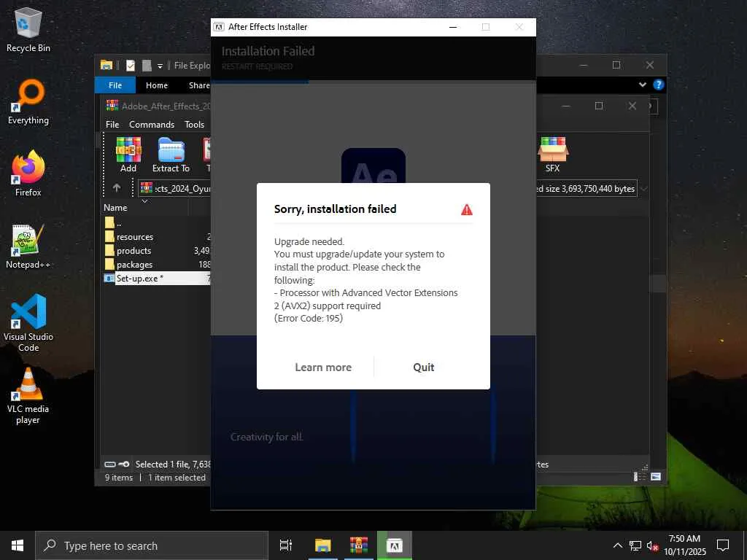Click the Add button in WinRAR toolbar
Viewport: 747px width, 560px height.
point(128,155)
